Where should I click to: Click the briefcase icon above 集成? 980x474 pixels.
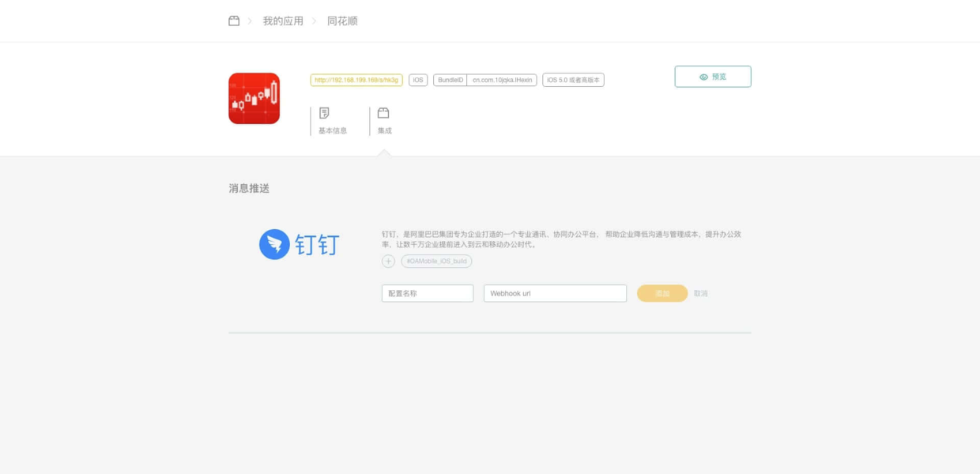coord(384,112)
